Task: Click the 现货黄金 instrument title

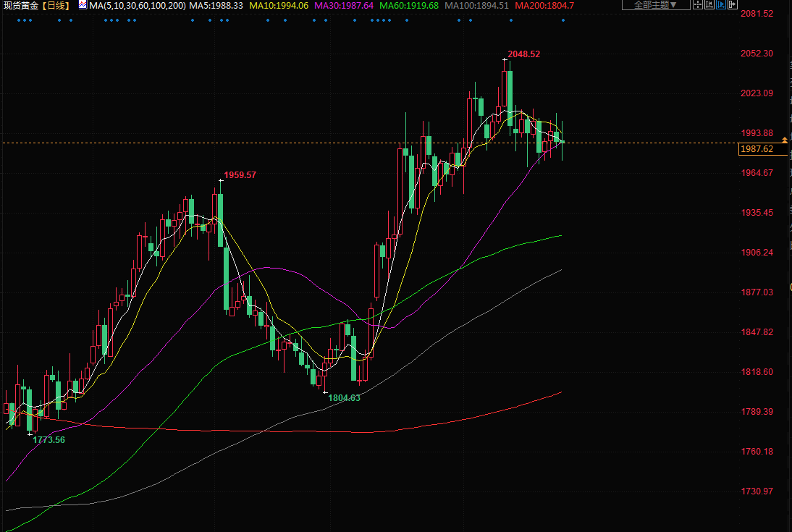Action: pos(21,6)
